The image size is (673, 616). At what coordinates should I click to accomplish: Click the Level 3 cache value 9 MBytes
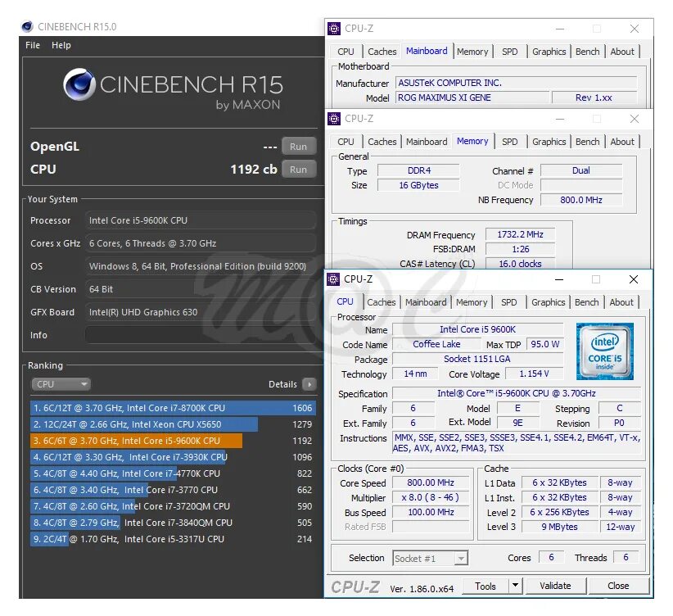pos(560,527)
